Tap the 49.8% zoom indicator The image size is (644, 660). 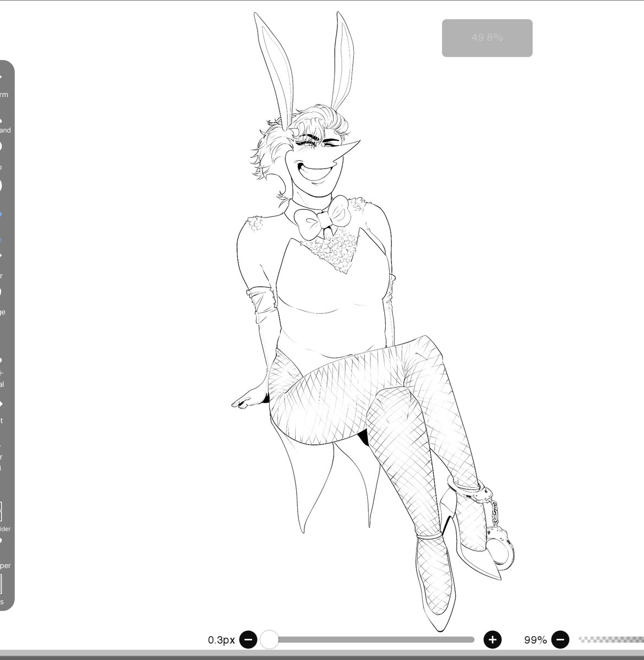point(487,38)
